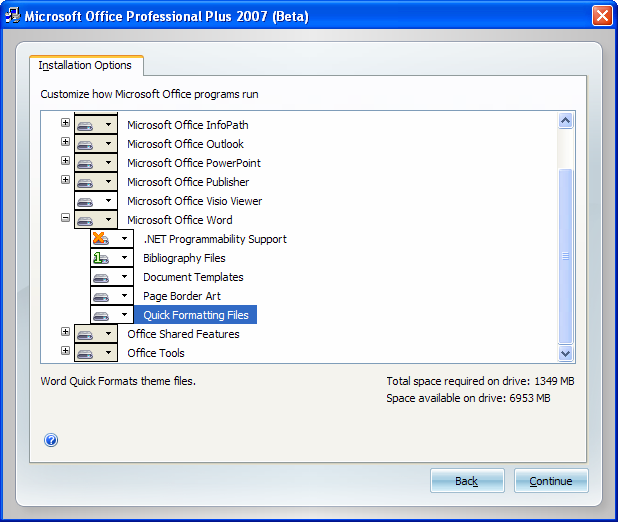
Task: Open install-state dropdown for Microsoft Office Outlook
Action: pos(96,144)
